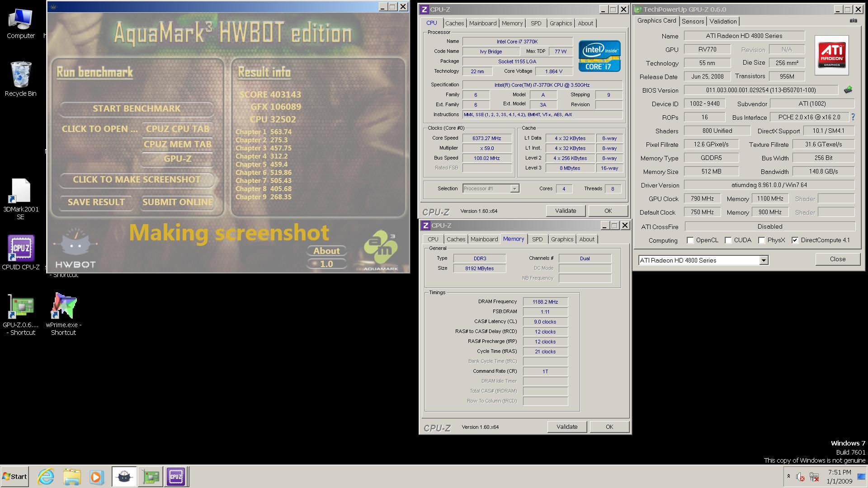Click the DRAM Frequency value 1188.2 MHz
This screenshot has height=488, width=868.
545,302
